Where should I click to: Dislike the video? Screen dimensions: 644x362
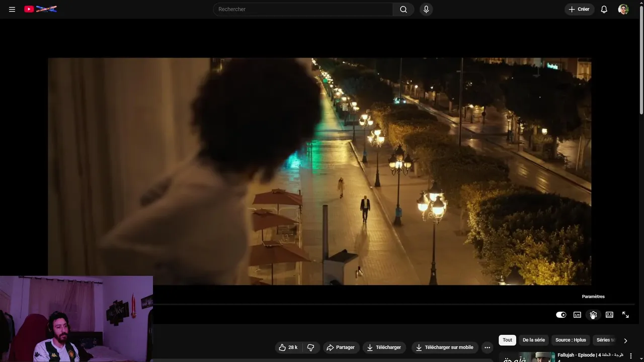pos(310,347)
